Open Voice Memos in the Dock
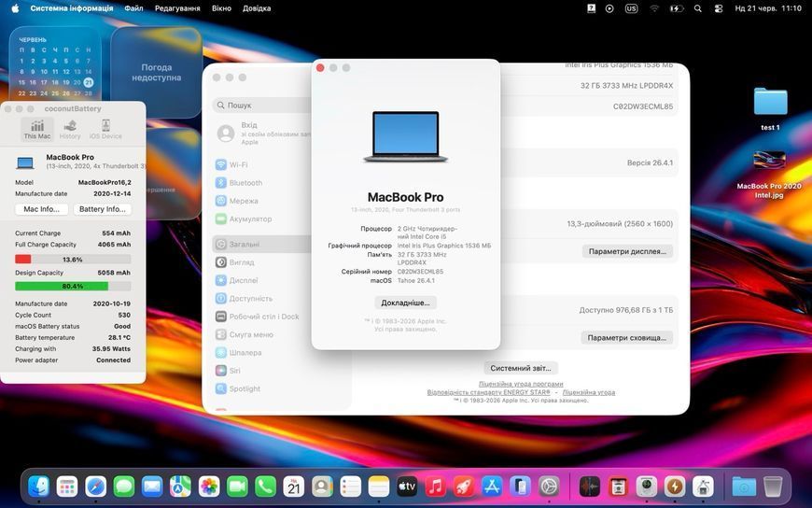812x508 pixels. [589, 487]
